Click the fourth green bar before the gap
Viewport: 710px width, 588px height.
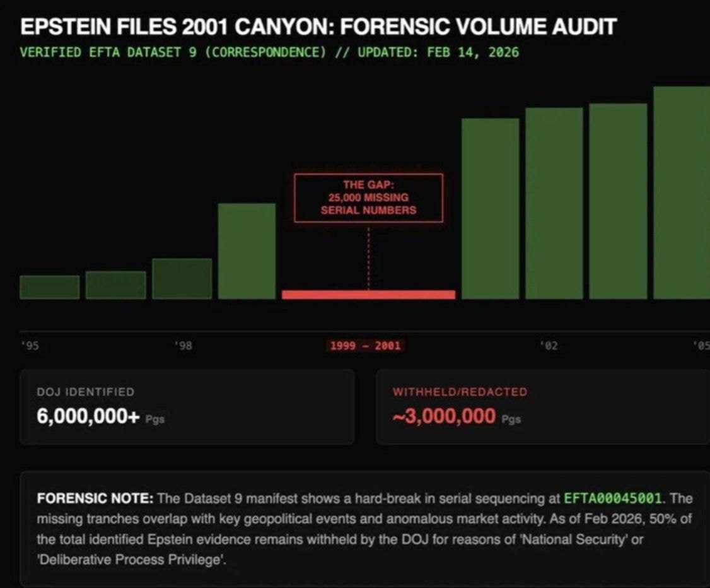click(x=247, y=251)
